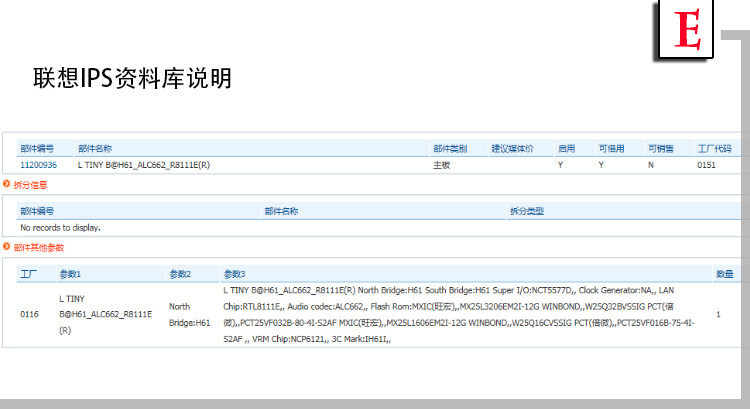
Task: Click the 工厂代码 column header
Action: point(714,149)
